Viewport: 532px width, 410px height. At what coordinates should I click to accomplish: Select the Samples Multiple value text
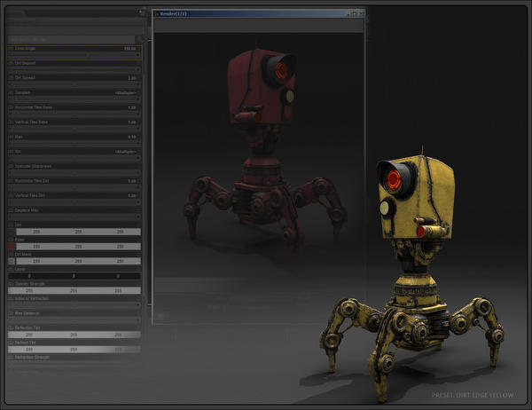click(x=126, y=92)
